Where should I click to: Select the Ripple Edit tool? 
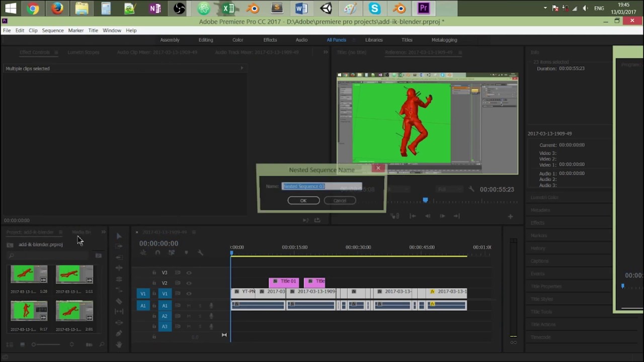coord(119,268)
